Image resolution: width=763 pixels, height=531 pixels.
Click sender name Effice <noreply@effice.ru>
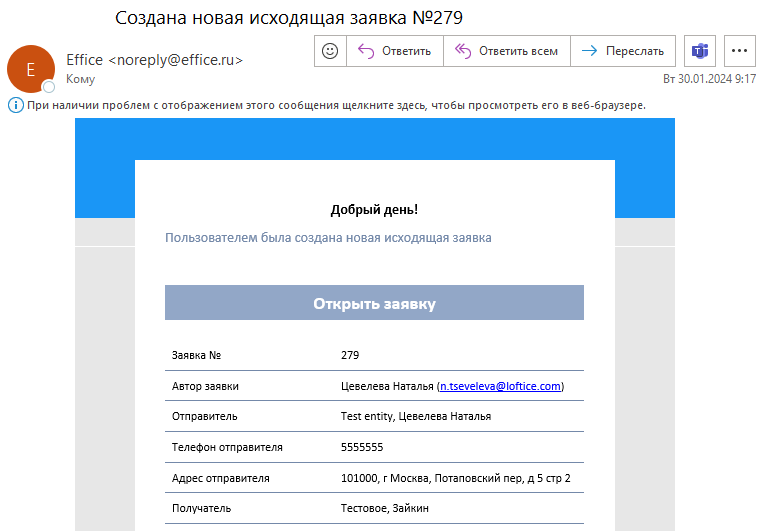pos(154,60)
